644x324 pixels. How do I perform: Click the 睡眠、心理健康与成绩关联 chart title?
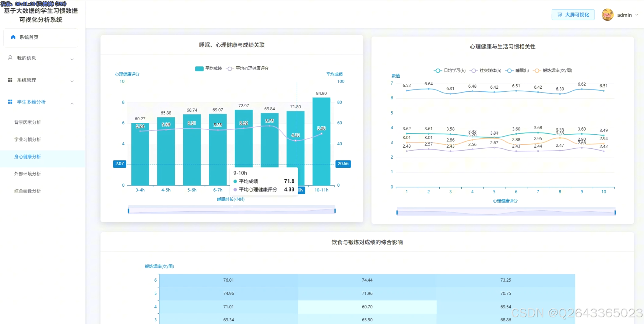(232, 45)
